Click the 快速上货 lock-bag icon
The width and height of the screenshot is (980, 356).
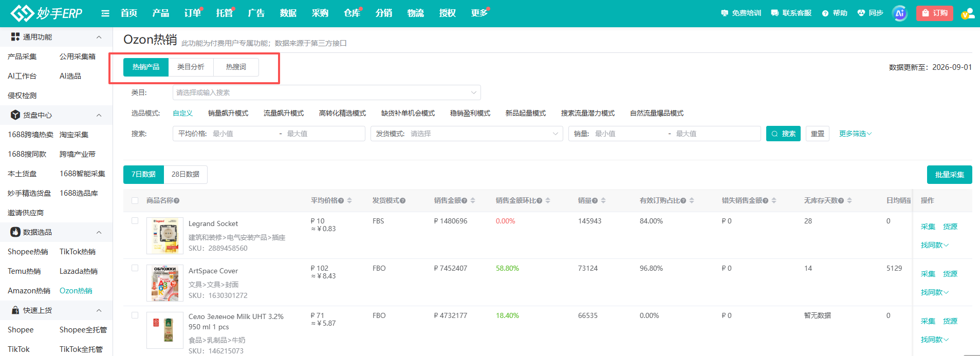pos(15,310)
